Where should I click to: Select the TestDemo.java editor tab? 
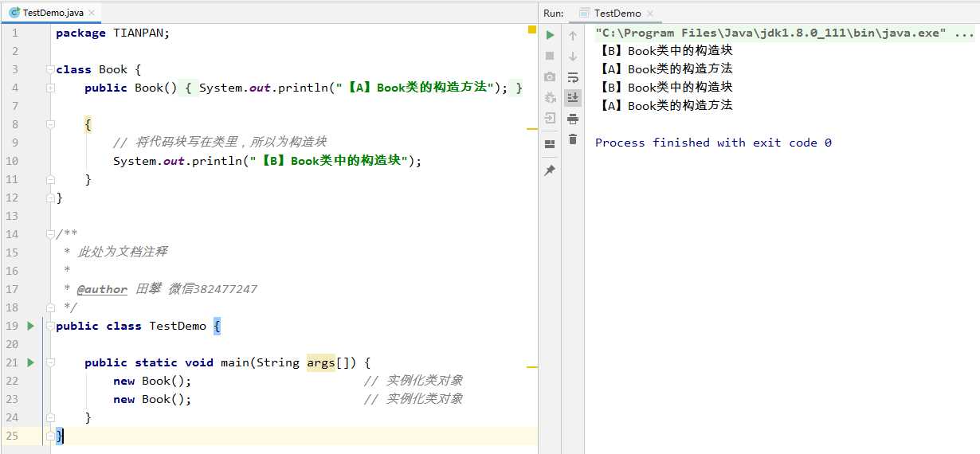point(53,13)
